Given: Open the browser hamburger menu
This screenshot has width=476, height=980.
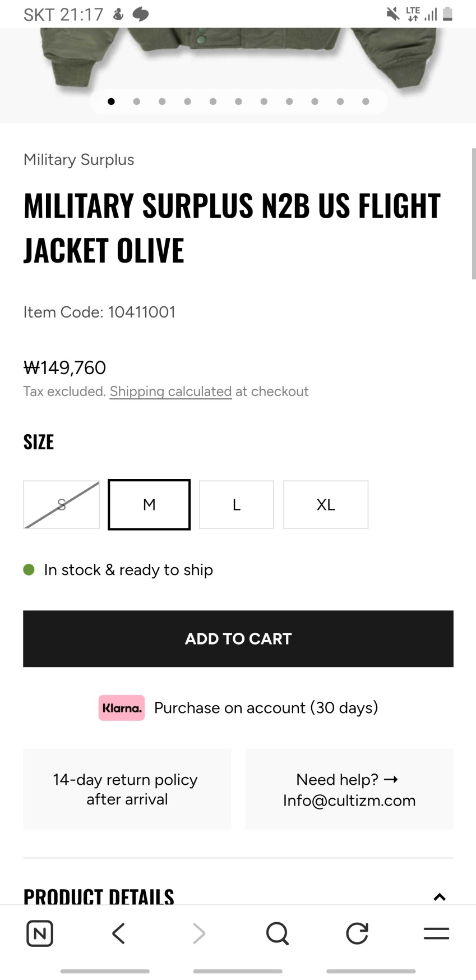Looking at the screenshot, I should (436, 933).
